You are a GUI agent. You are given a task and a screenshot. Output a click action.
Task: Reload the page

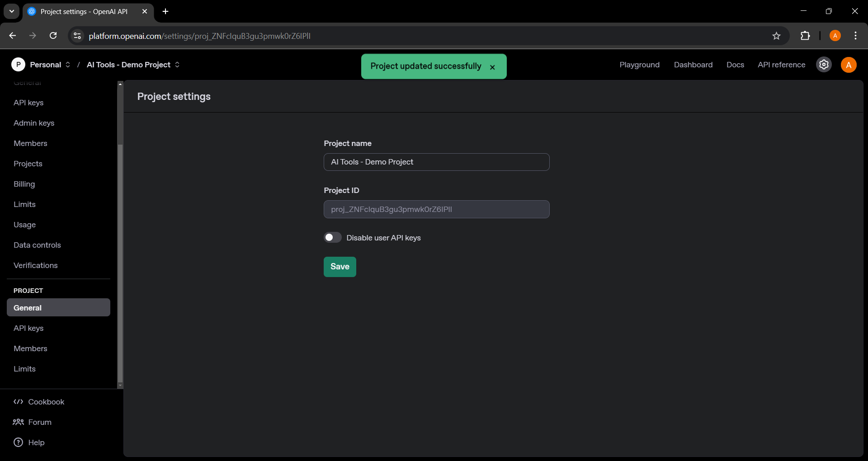[53, 36]
